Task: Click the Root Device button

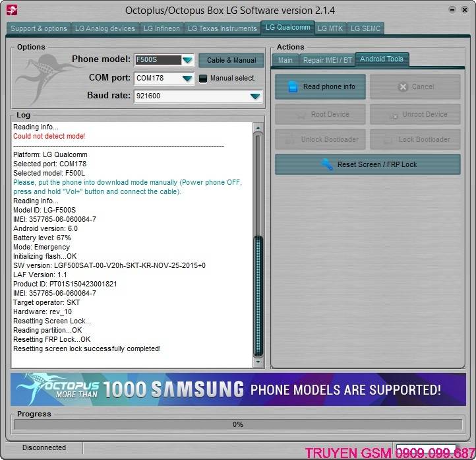Action: coord(320,114)
